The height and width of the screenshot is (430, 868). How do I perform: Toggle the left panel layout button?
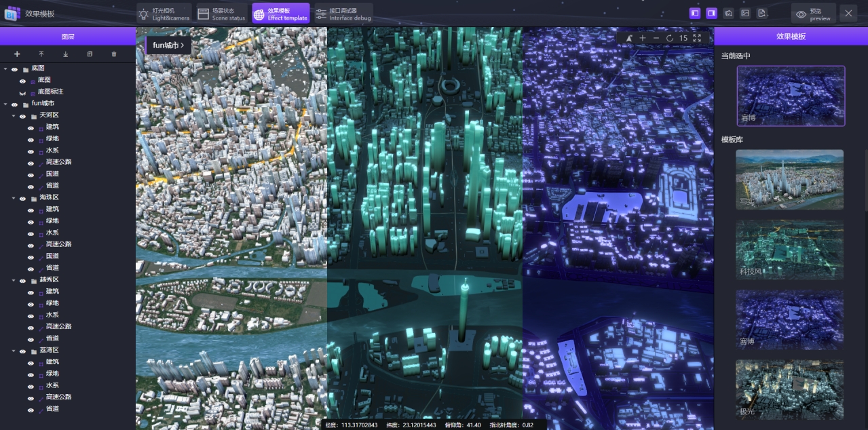(x=694, y=13)
